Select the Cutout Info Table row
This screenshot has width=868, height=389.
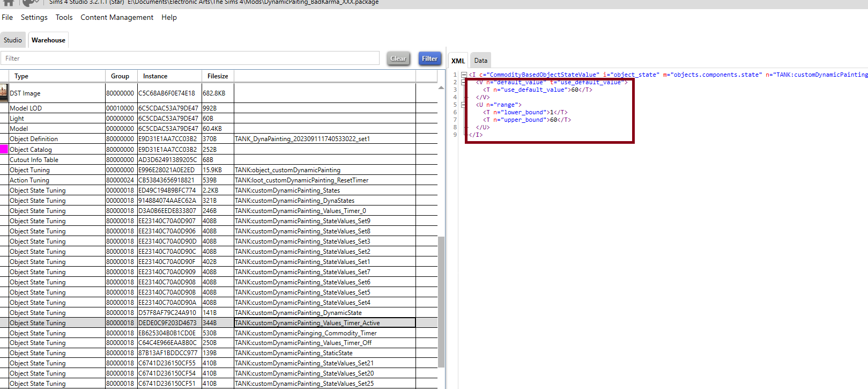[x=219, y=159]
